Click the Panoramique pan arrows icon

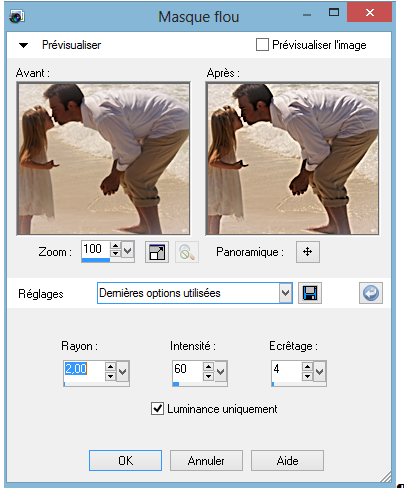[308, 252]
